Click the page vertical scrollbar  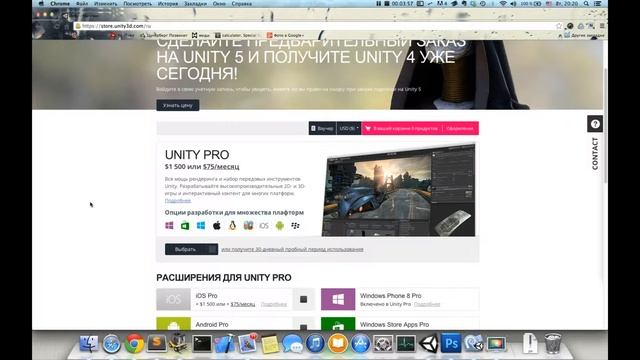click(x=605, y=126)
